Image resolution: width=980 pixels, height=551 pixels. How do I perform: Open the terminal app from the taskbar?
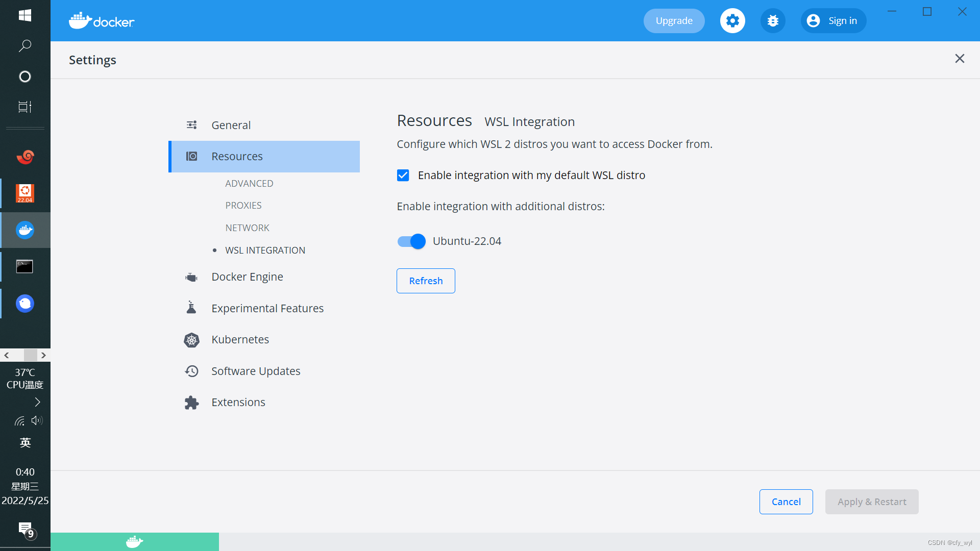click(24, 266)
